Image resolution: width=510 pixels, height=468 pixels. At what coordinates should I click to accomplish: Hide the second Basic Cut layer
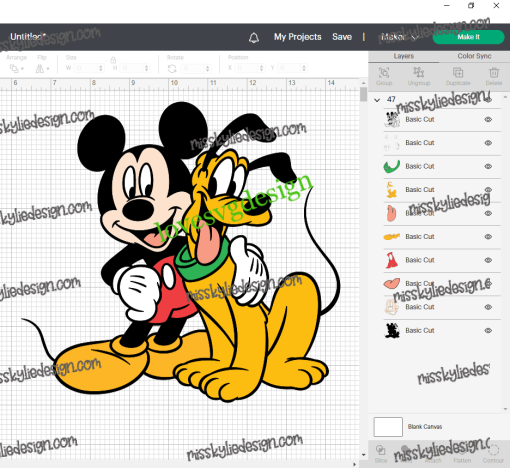click(x=488, y=143)
